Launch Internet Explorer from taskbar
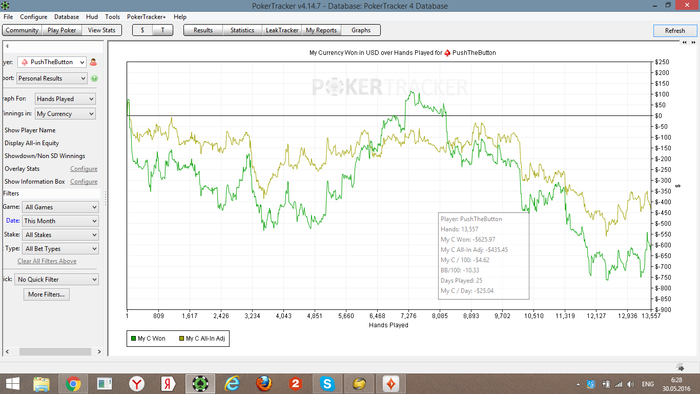 click(232, 384)
